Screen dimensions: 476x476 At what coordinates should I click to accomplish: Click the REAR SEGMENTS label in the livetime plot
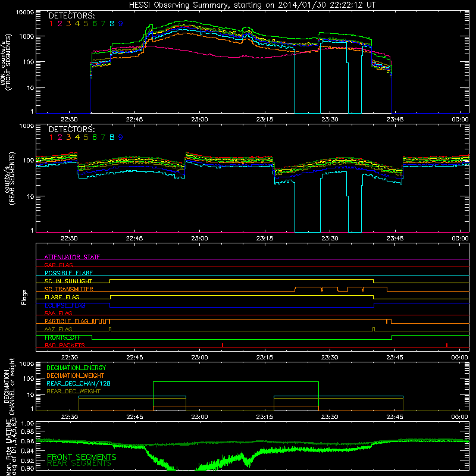79,464
